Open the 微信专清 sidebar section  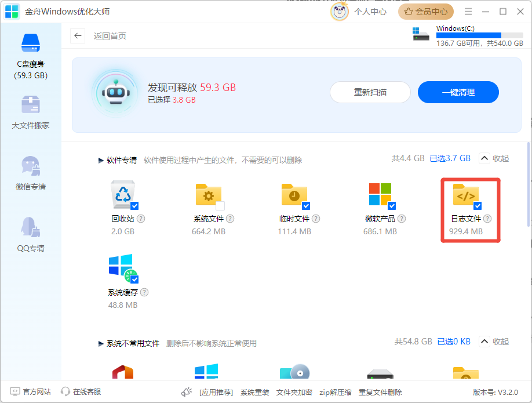click(x=31, y=173)
